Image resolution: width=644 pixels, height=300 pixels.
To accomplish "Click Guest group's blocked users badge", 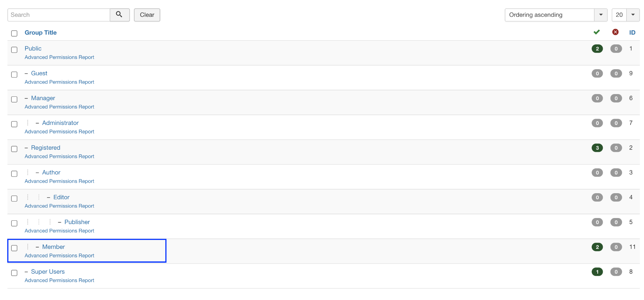I will 616,74.
